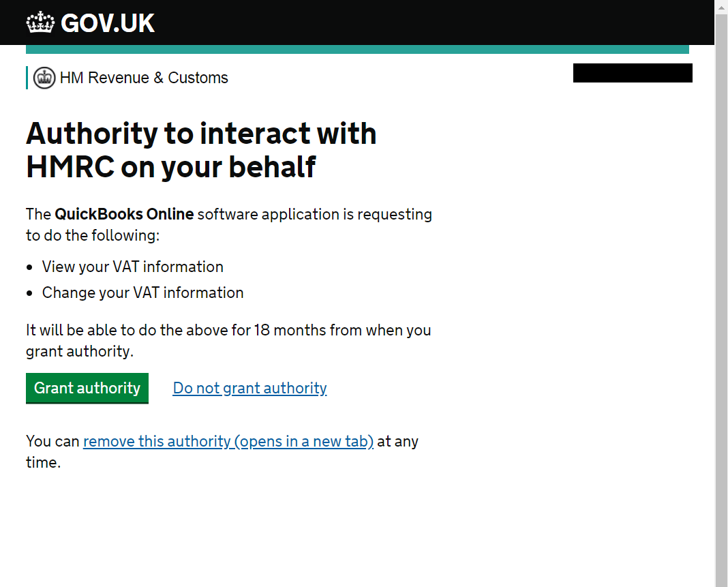Click the HM Revenue & Customs text
Screen dimensions: 728x587
(x=144, y=78)
